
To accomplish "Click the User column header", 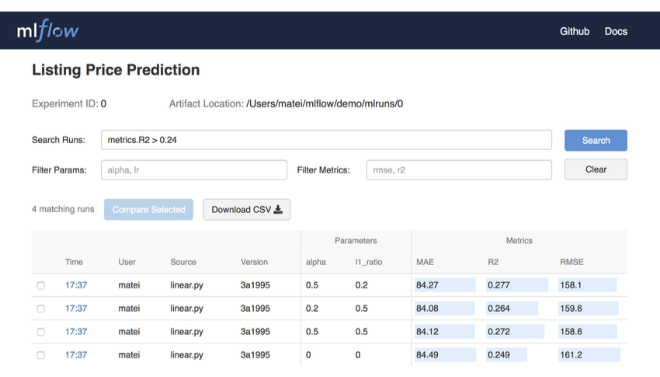I will (x=127, y=262).
